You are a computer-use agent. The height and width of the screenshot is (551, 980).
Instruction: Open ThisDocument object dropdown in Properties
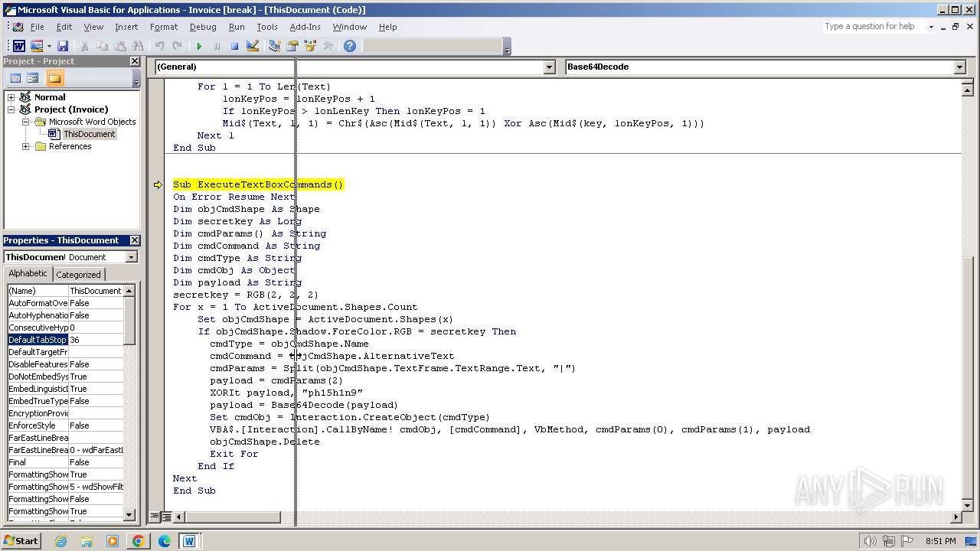click(x=131, y=257)
